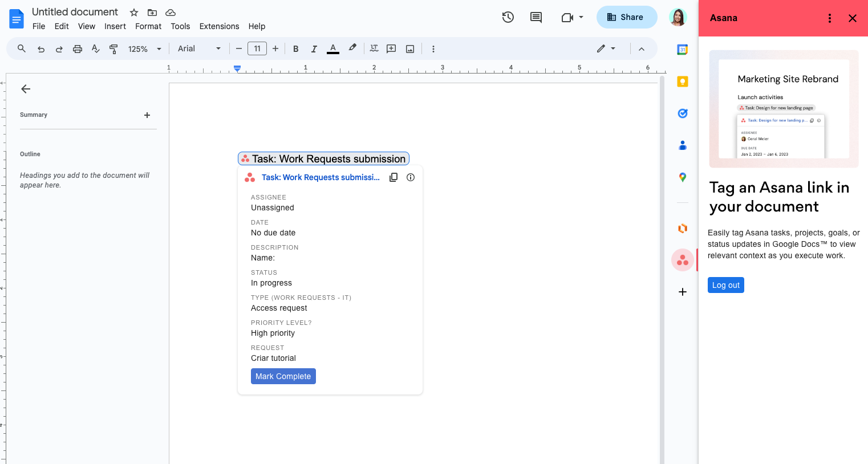Open Google Maps in side panel
Screen dimensions: 868x464
(x=683, y=177)
